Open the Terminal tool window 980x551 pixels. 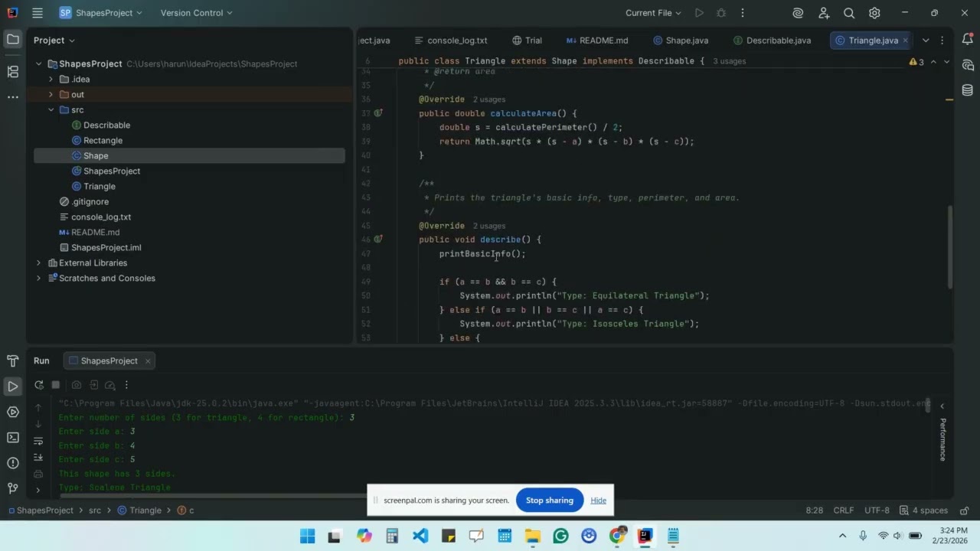point(12,438)
